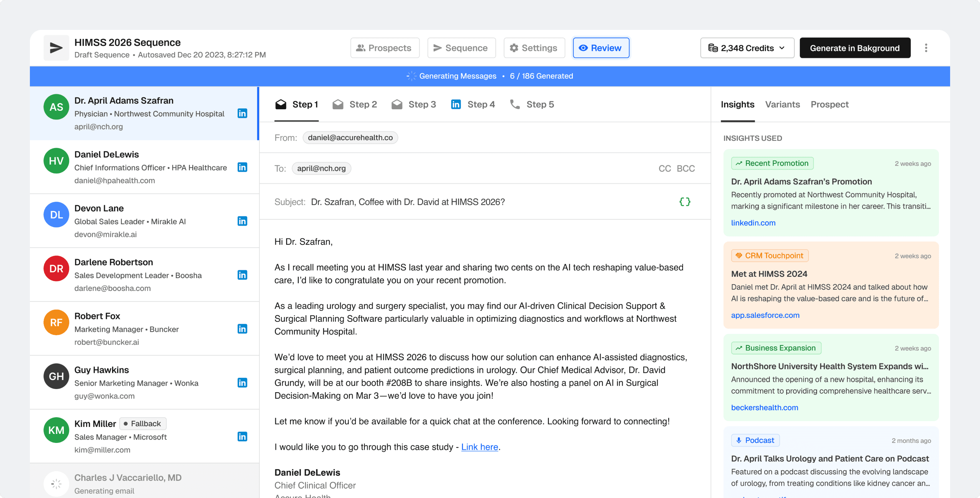Go to Step 2 email
Screen dimensions: 980x498
(355, 104)
